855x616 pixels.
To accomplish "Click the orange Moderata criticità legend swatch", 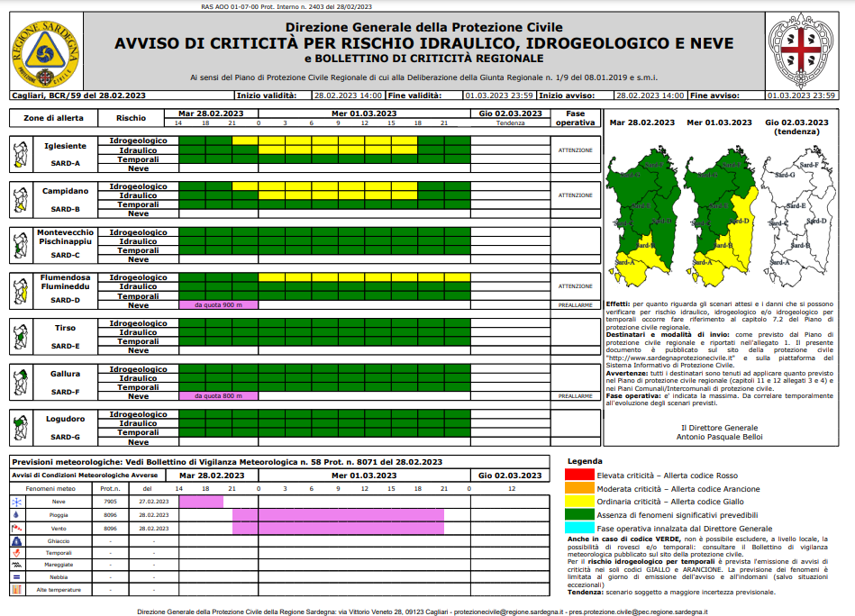I will point(579,488).
